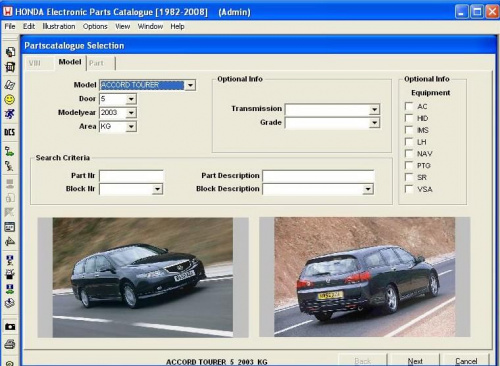
Task: Expand the Door dropdown
Action: click(131, 99)
